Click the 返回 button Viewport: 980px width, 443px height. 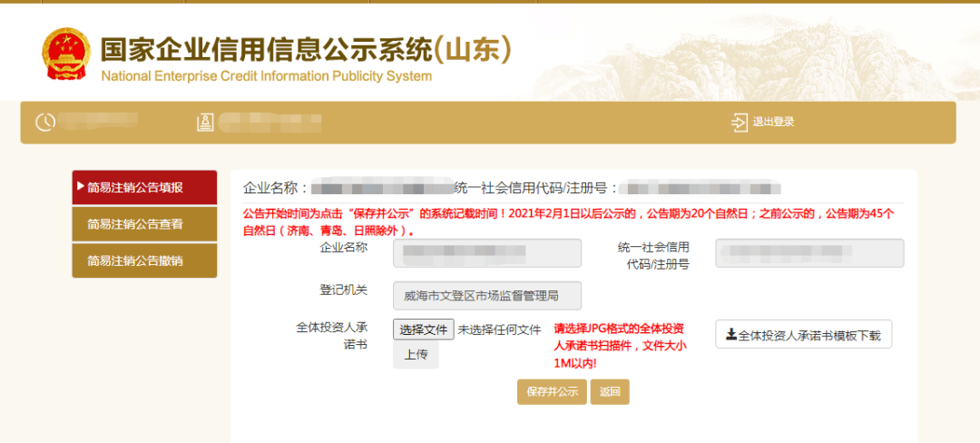coord(610,392)
